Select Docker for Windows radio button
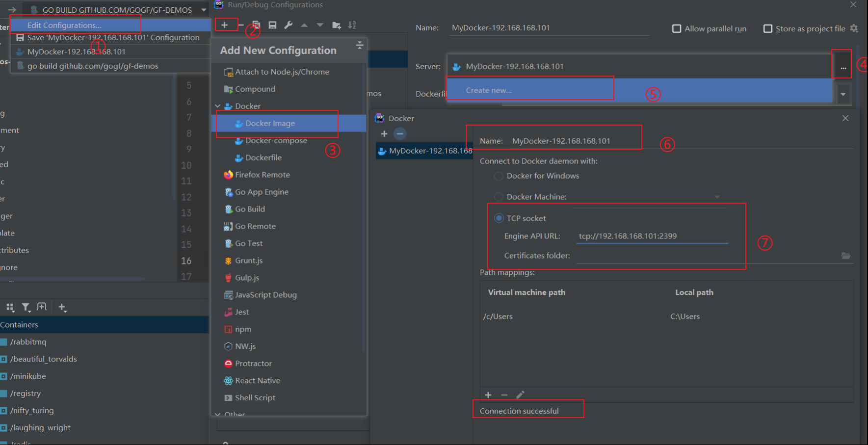The height and width of the screenshot is (445, 868). pyautogui.click(x=499, y=176)
